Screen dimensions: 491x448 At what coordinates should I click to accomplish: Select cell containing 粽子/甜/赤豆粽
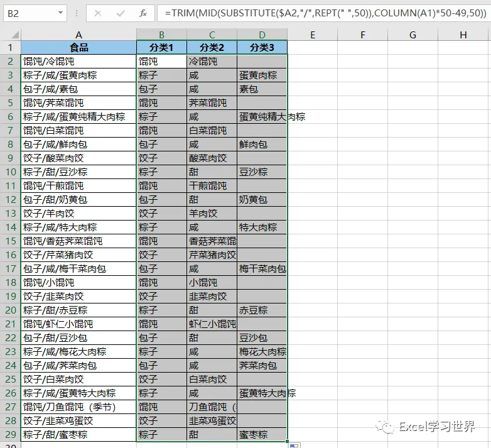(x=78, y=310)
